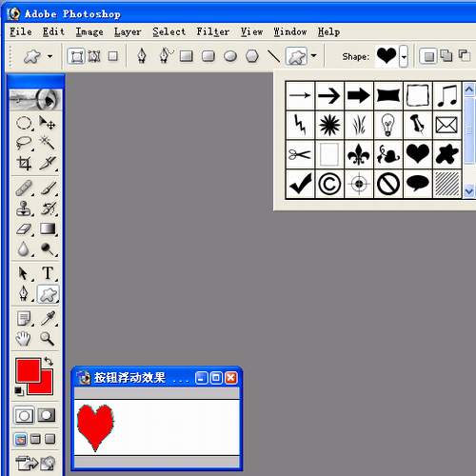476x476 pixels.
Task: Switch to Quick Mask mode
Action: pyautogui.click(x=47, y=415)
